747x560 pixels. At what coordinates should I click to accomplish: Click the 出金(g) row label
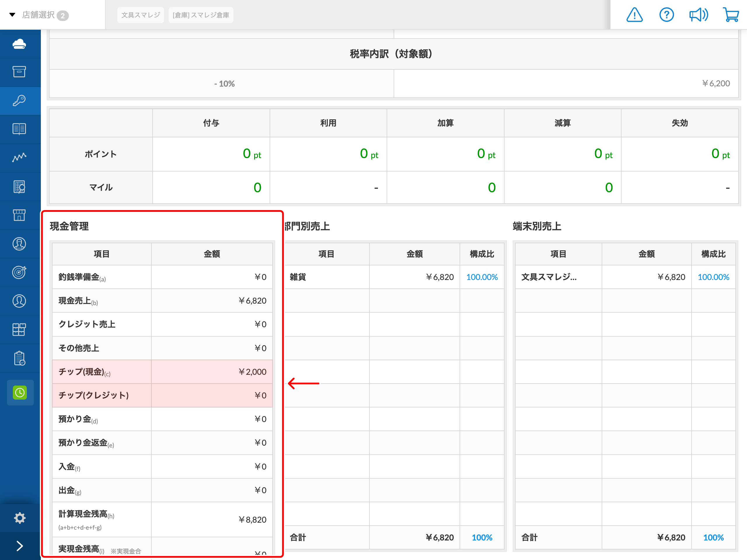(x=70, y=491)
